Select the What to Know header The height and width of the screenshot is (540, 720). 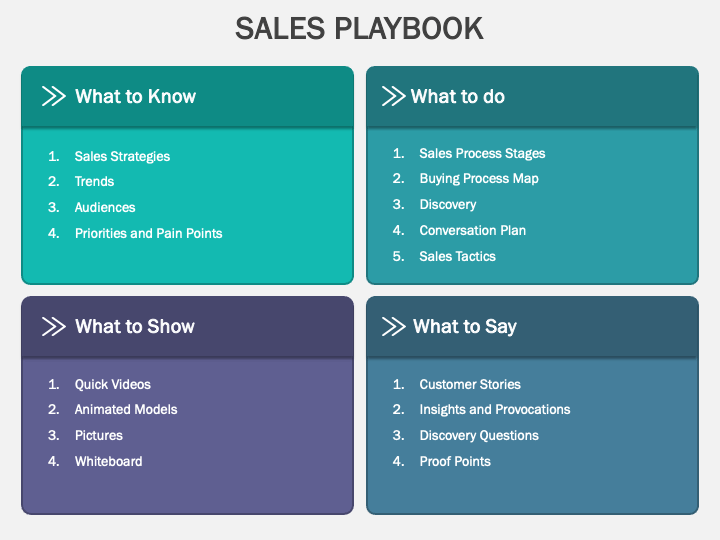pos(135,96)
